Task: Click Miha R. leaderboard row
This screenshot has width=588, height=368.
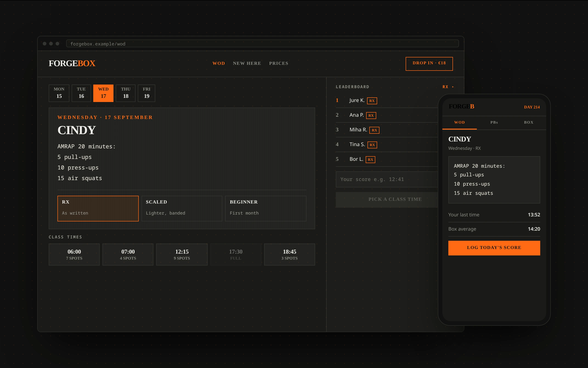Action: coord(387,130)
